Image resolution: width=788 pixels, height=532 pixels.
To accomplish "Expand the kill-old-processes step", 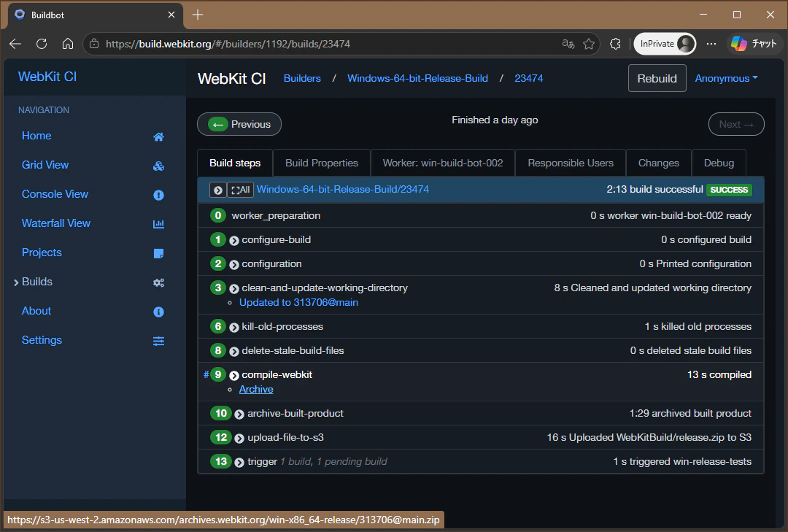I will [234, 328].
